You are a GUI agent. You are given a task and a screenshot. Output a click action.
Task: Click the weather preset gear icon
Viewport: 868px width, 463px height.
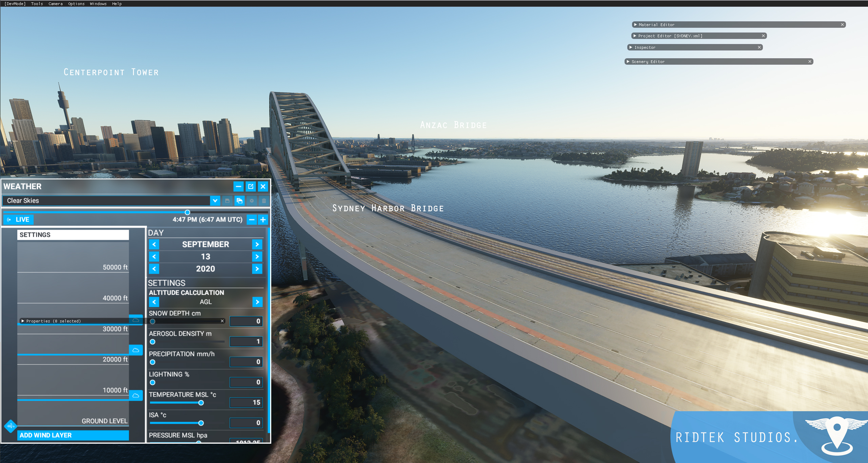pyautogui.click(x=252, y=201)
